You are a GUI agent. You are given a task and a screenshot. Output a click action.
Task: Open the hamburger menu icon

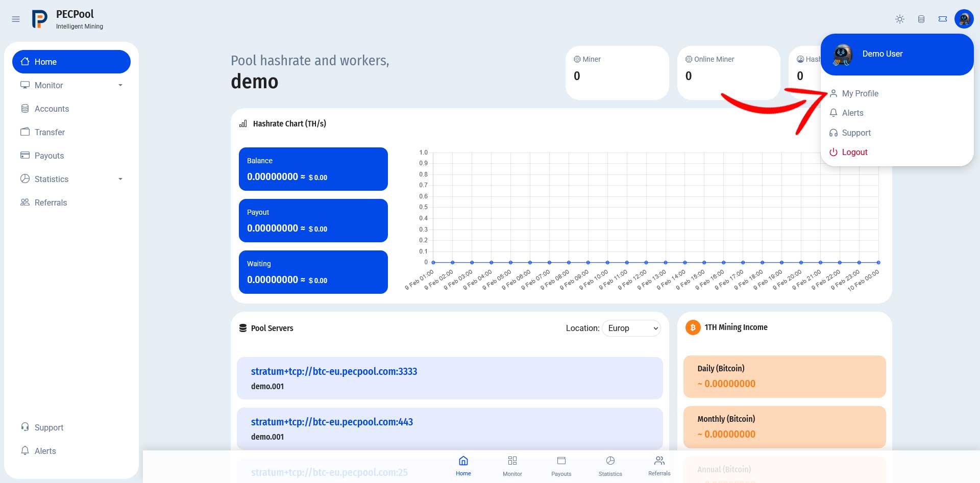(16, 19)
